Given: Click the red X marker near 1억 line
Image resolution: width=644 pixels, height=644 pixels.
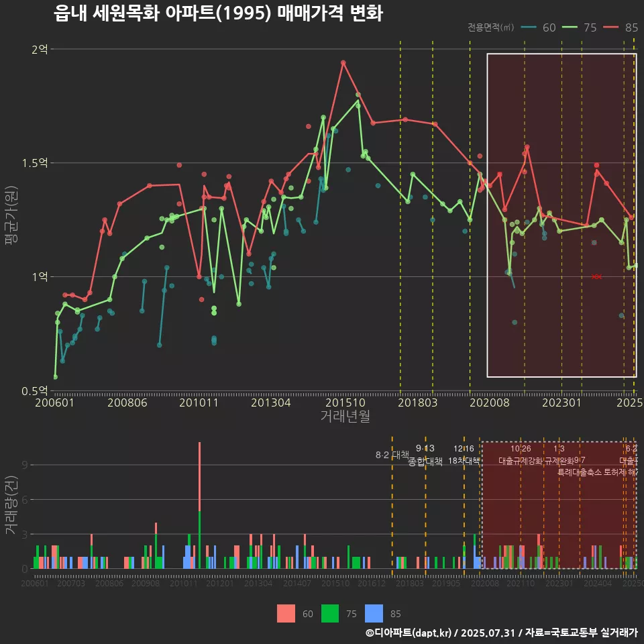Looking at the screenshot, I should 597,277.
